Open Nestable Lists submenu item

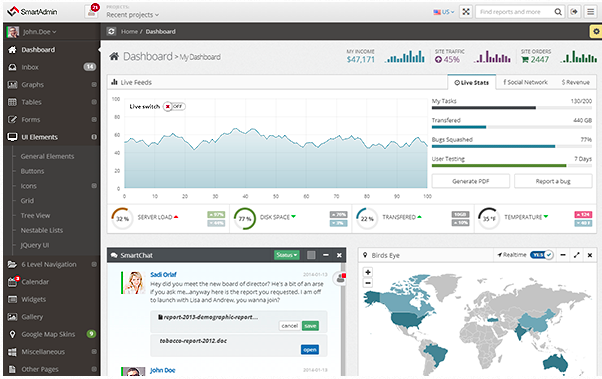pos(41,230)
